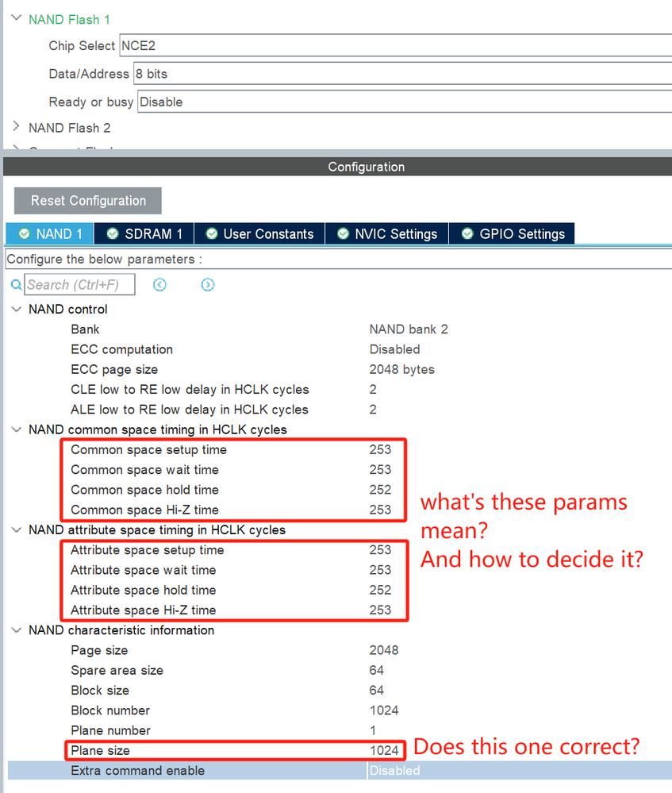
Task: Click the Plane size label
Action: pos(100,750)
